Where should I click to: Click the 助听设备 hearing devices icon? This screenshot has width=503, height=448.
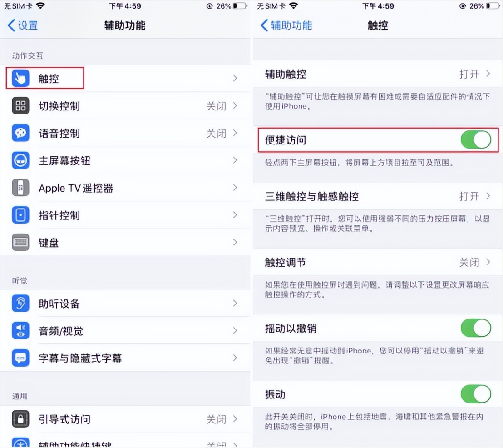coord(20,303)
